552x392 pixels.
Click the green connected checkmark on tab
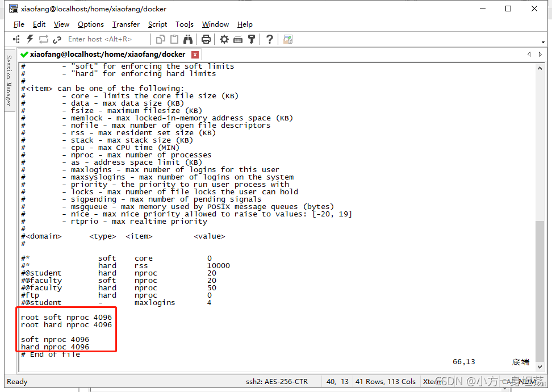[24, 55]
